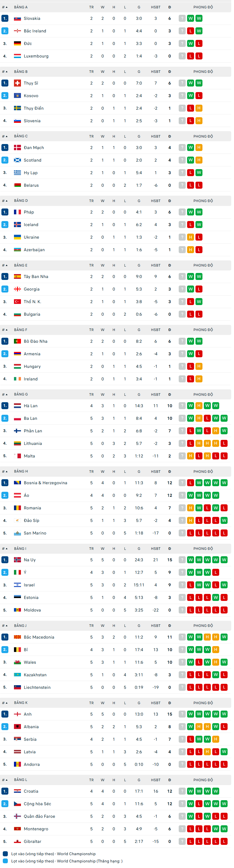Screen dimensions: 234x868
Task: Open the Anh team link
Action: coord(28,714)
